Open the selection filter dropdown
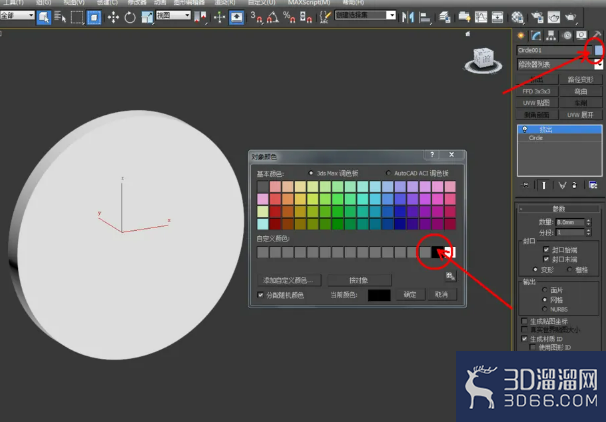Image resolution: width=606 pixels, height=422 pixels. 17,15
